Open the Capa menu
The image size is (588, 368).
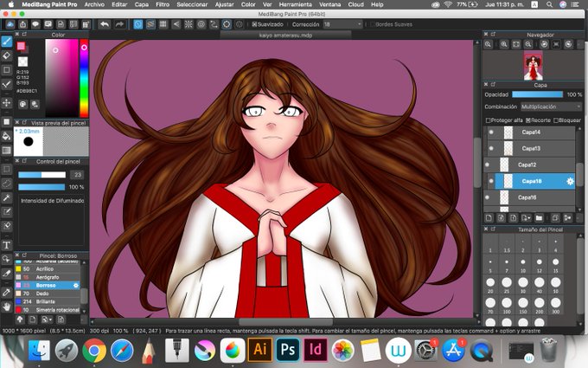(x=141, y=4)
